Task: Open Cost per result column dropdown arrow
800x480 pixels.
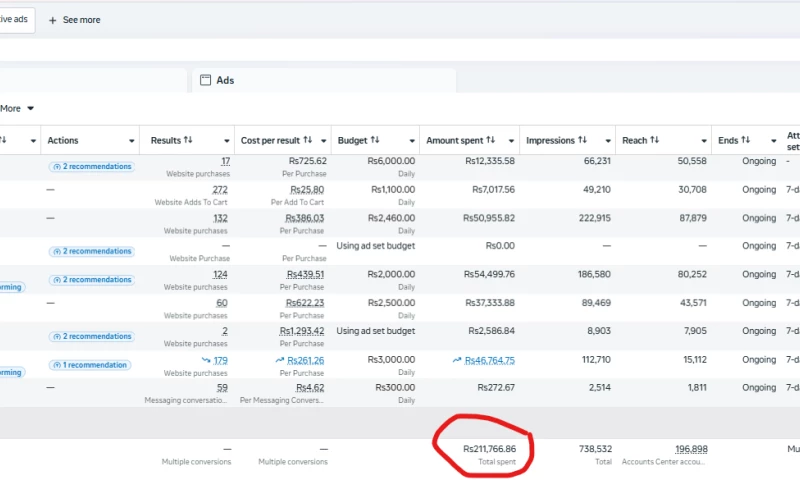Action: 323,141
